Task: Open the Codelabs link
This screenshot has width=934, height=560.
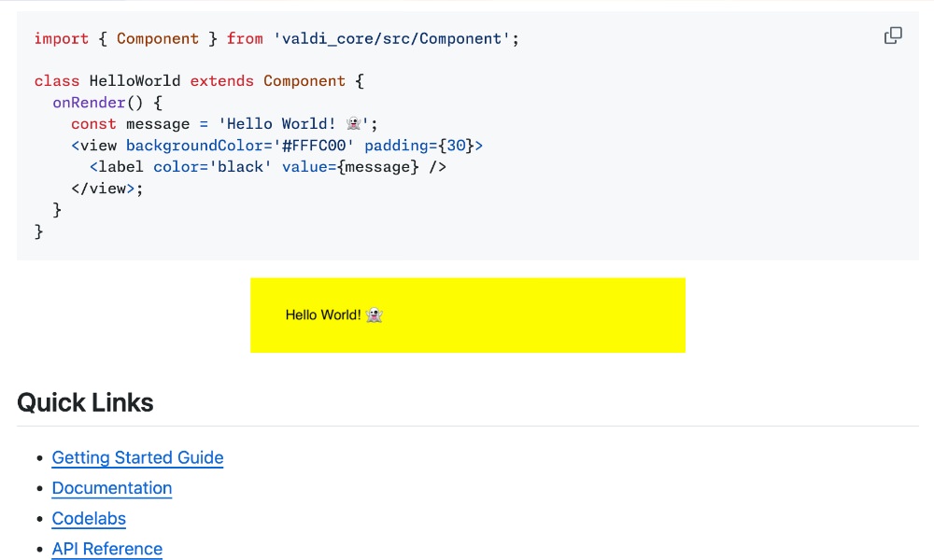Action: 89,518
